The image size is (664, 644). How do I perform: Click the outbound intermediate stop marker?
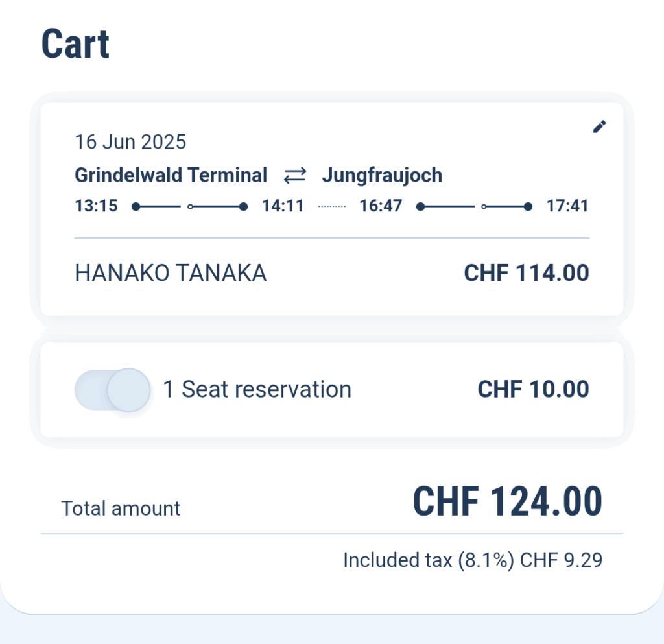[x=190, y=207]
